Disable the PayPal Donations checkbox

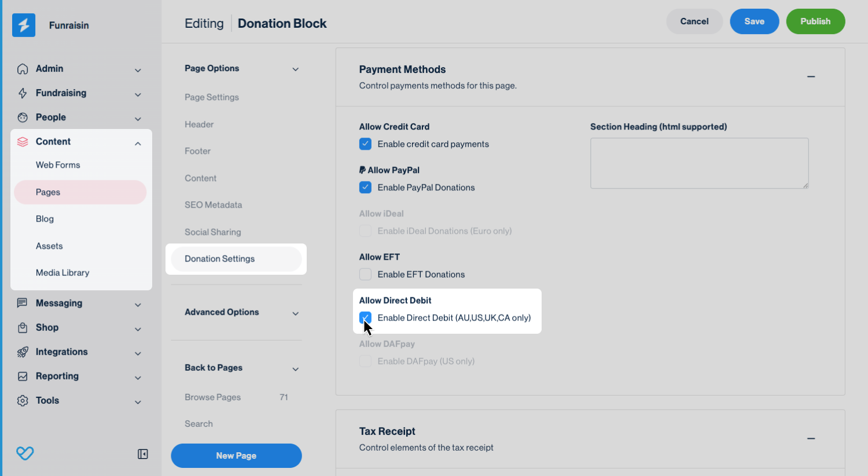point(365,187)
